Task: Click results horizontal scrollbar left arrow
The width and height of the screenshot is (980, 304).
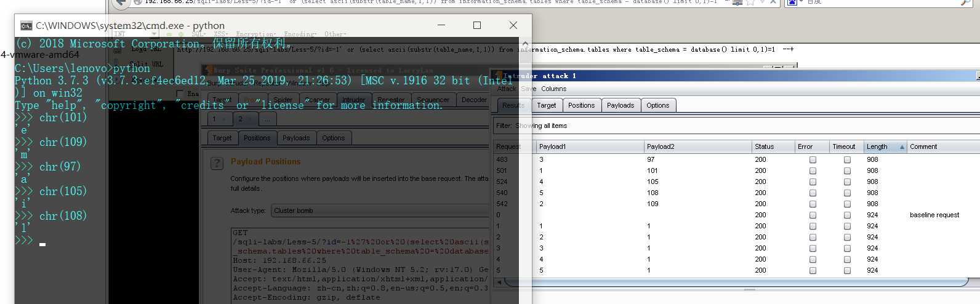Action: click(x=499, y=282)
